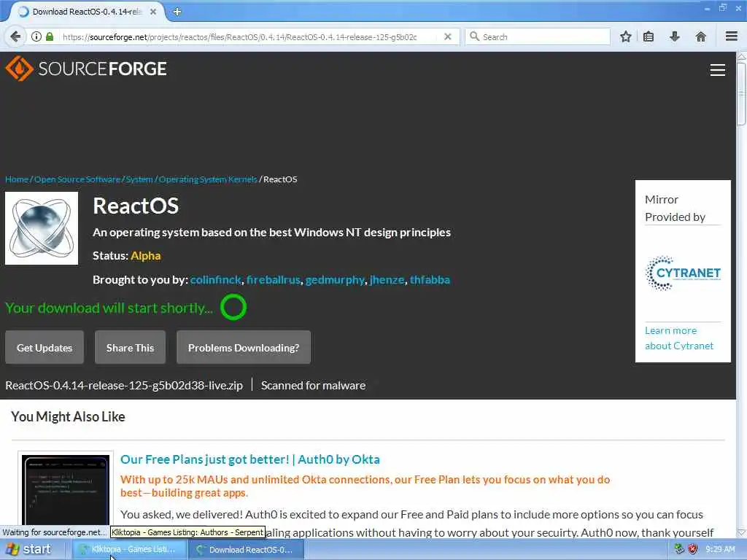Click the Cytranet mirror logo
This screenshot has width=747, height=560.
(x=683, y=273)
